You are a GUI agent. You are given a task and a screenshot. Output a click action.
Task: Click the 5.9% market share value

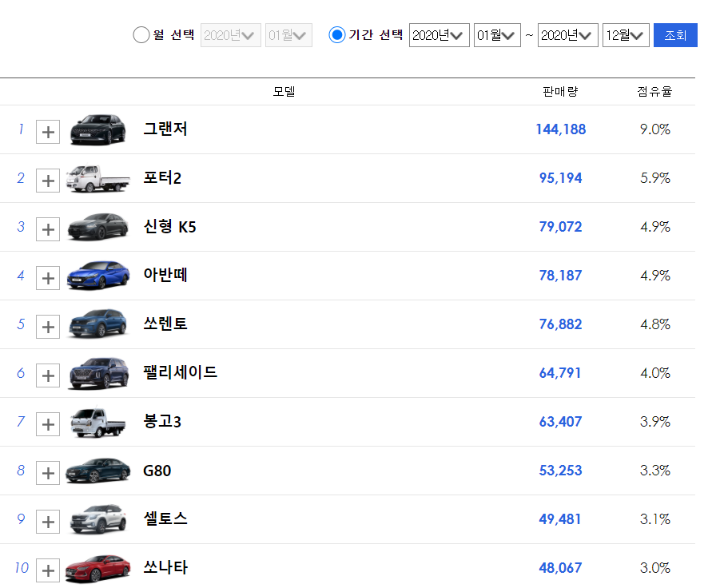[x=655, y=178]
